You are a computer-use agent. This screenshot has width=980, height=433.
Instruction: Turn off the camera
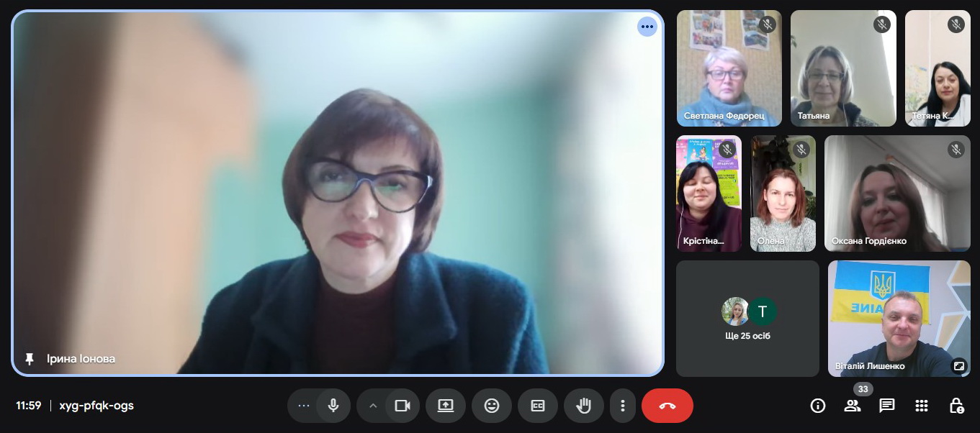pos(402,406)
